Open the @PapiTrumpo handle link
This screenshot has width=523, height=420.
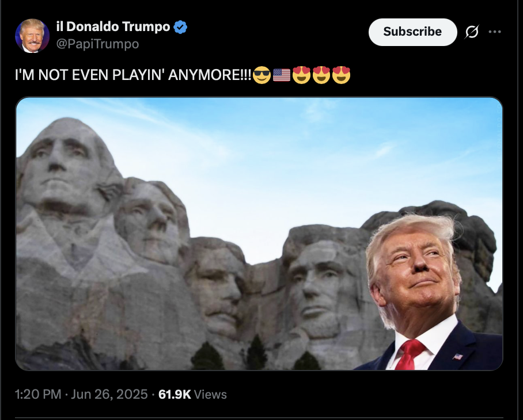click(x=97, y=44)
